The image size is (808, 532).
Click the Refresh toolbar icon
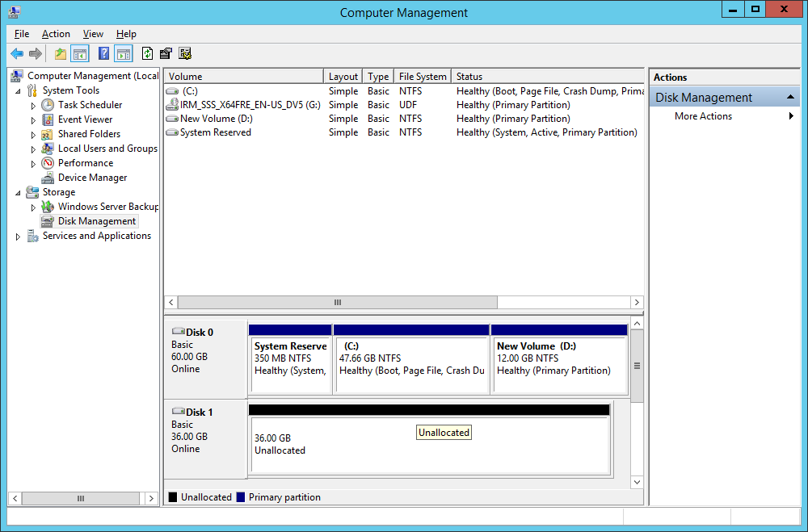coord(147,54)
